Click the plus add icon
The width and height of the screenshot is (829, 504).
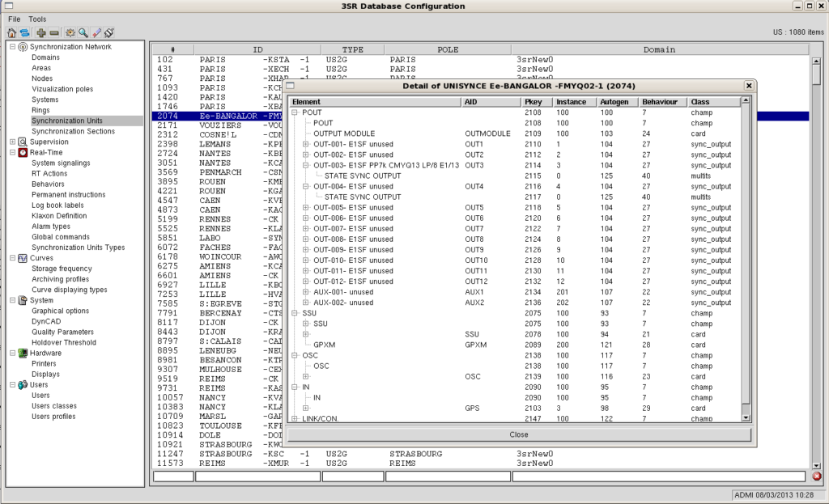click(40, 32)
